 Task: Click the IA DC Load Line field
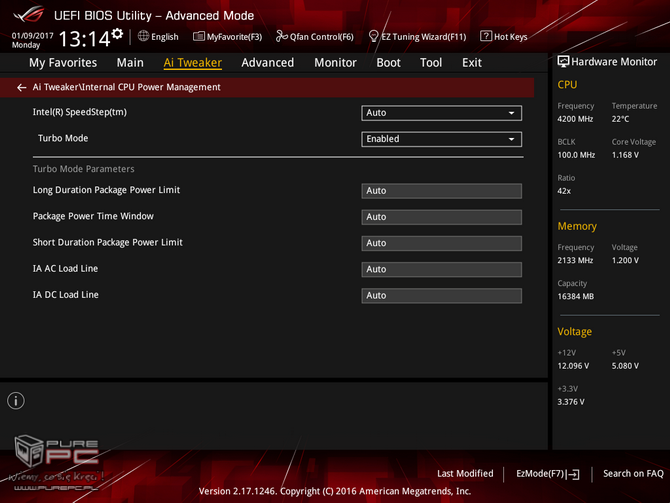pyautogui.click(x=441, y=296)
